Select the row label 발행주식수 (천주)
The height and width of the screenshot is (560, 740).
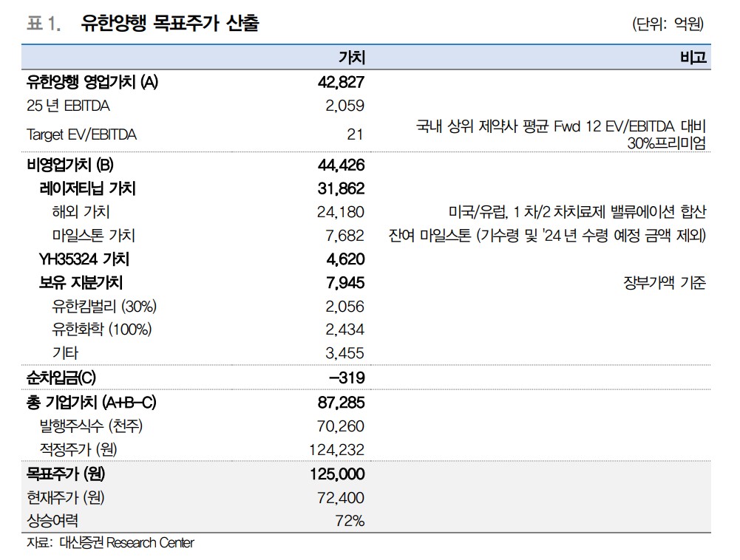pyautogui.click(x=91, y=426)
